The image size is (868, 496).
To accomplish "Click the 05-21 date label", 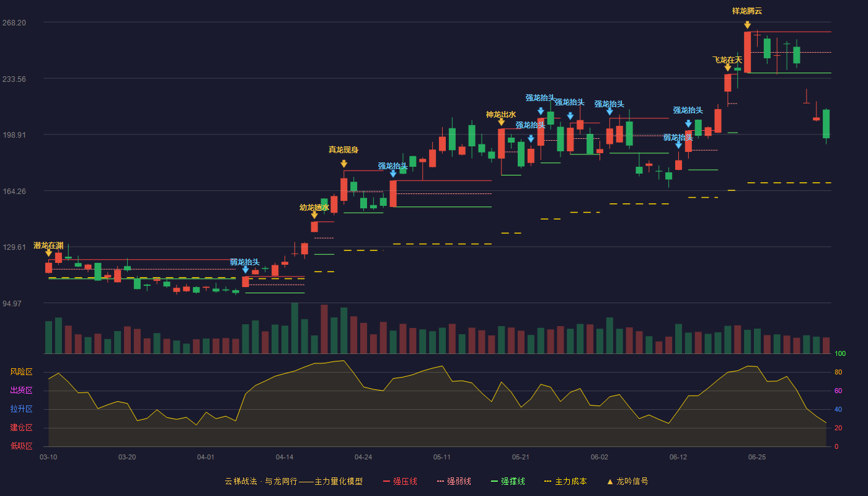I will pyautogui.click(x=521, y=457).
